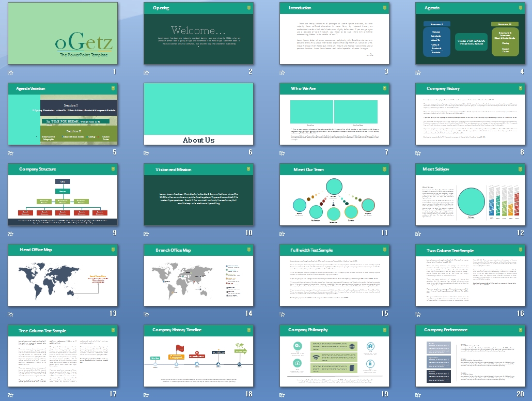Select the Meet Our Team slide thumbnail

pos(334,195)
